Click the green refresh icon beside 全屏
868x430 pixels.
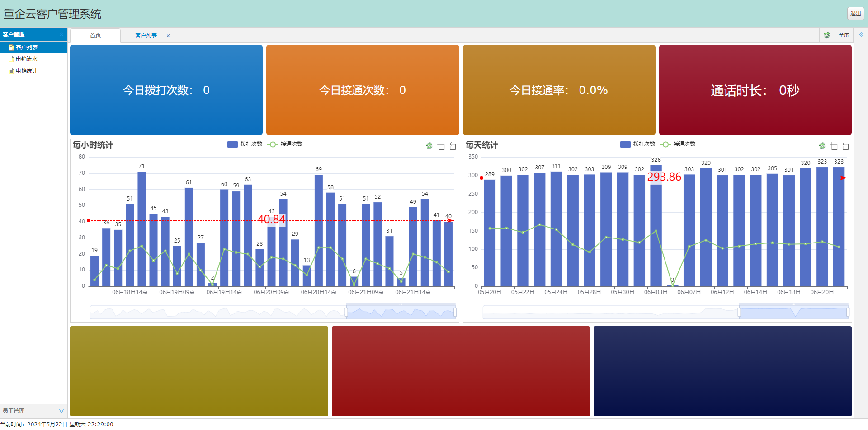pos(827,35)
